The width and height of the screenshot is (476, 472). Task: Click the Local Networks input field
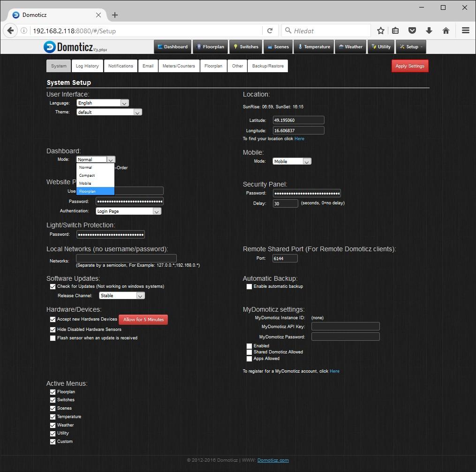tap(126, 258)
